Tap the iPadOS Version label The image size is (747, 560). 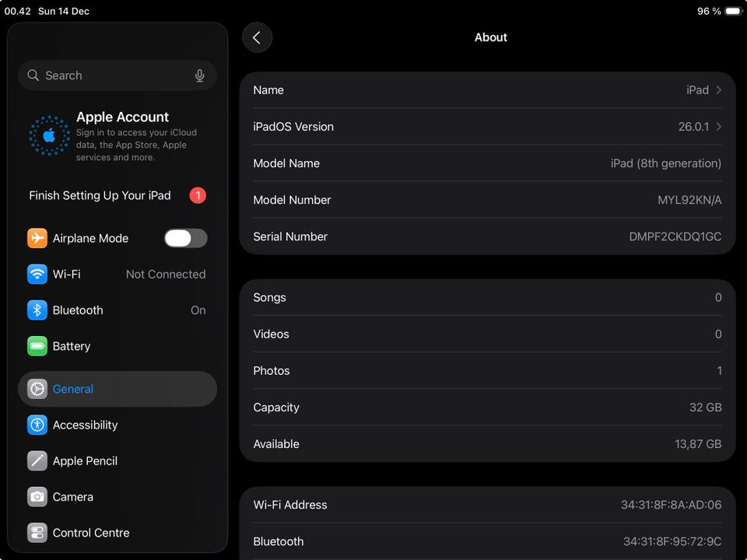[x=293, y=127]
